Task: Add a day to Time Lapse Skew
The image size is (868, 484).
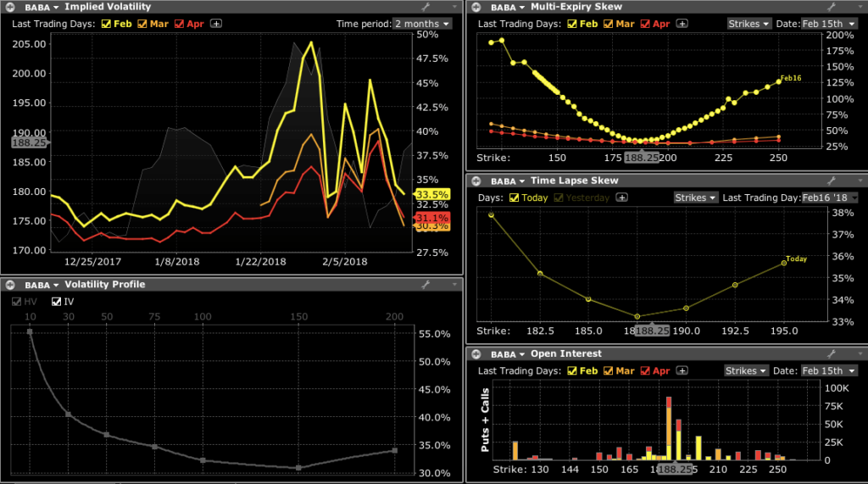Action: click(622, 197)
